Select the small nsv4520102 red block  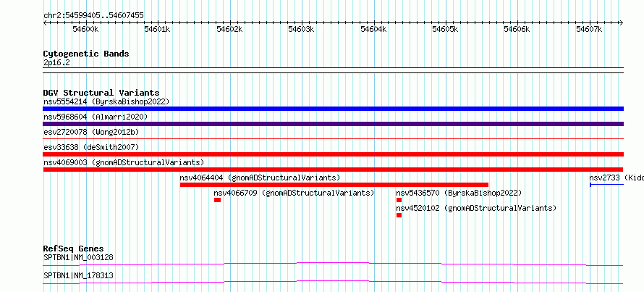399,215
